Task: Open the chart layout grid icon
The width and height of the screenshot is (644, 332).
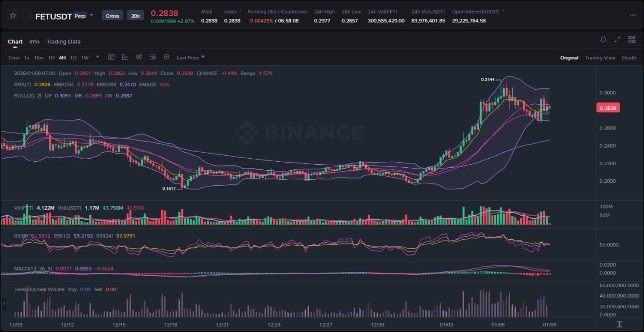Action: click(631, 40)
